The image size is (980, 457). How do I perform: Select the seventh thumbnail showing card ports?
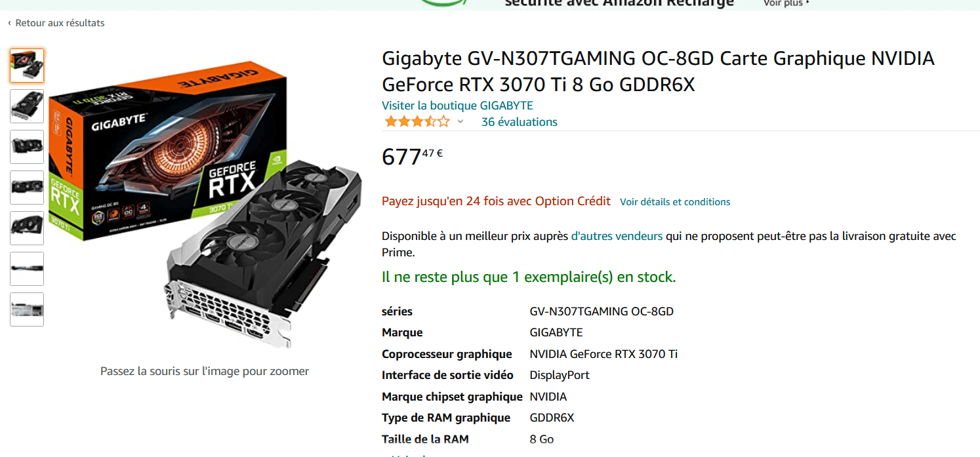(27, 309)
